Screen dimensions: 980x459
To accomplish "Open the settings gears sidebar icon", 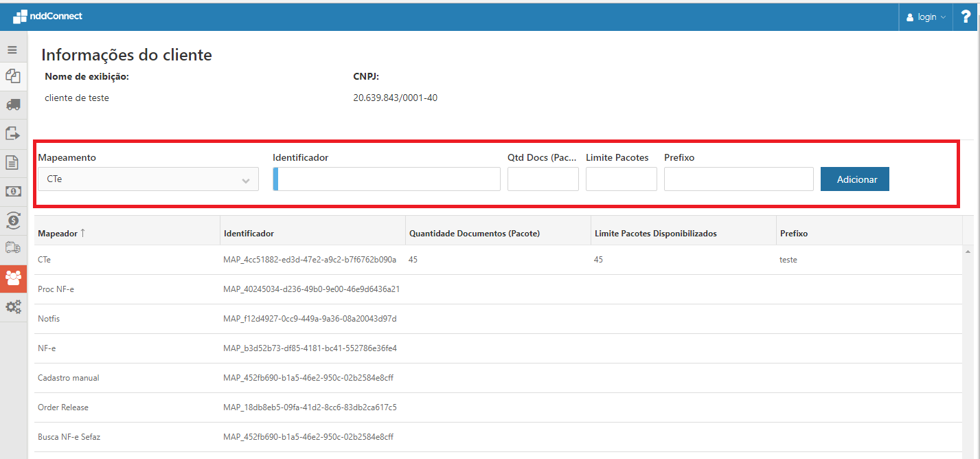I will [x=13, y=306].
